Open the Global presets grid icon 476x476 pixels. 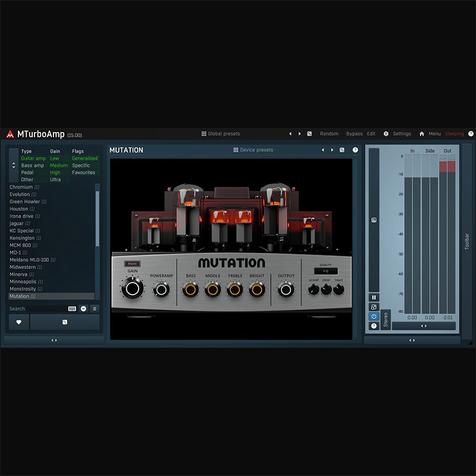[203, 133]
